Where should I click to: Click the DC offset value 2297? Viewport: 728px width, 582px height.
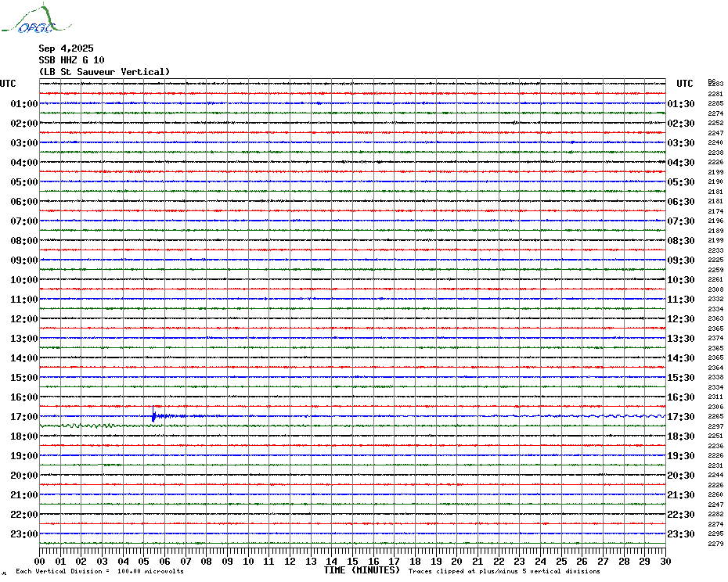click(715, 426)
